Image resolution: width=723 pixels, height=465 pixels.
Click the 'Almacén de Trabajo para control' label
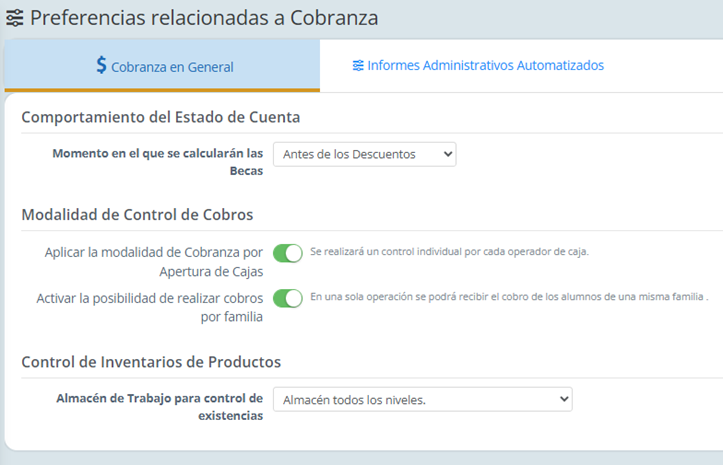click(157, 407)
